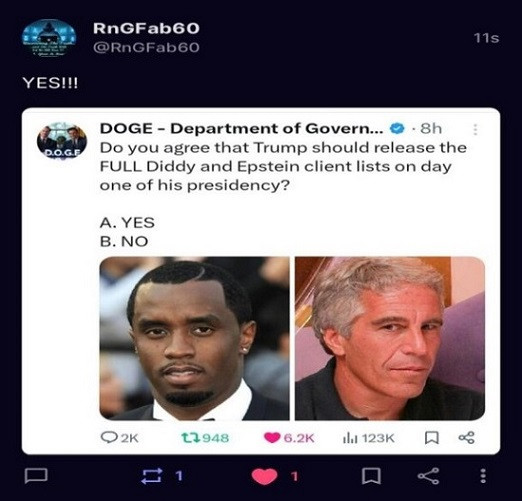522x501 pixels.
Task: Click the DOGE account avatar
Action: (x=62, y=141)
